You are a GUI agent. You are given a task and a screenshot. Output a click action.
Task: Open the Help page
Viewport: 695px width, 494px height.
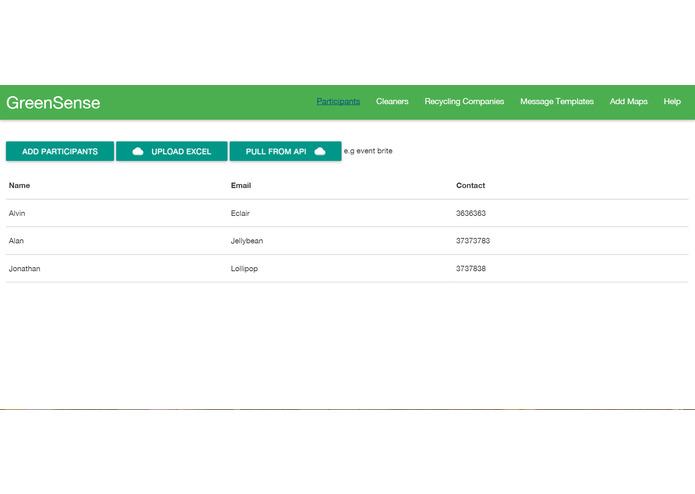[x=672, y=101]
